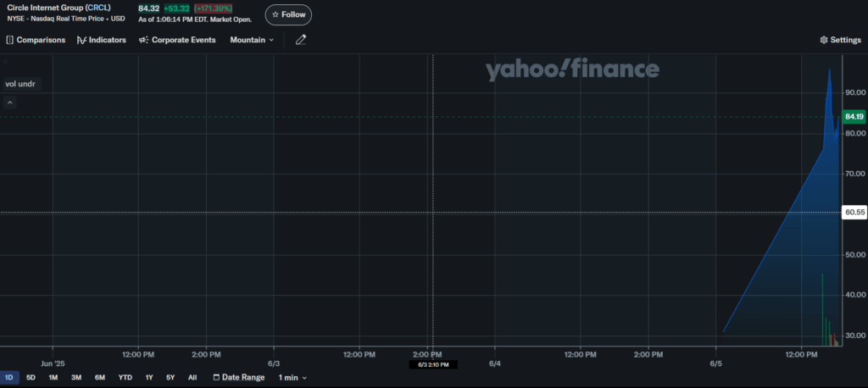
Task: Click the 6/4 date axis label
Action: click(495, 363)
